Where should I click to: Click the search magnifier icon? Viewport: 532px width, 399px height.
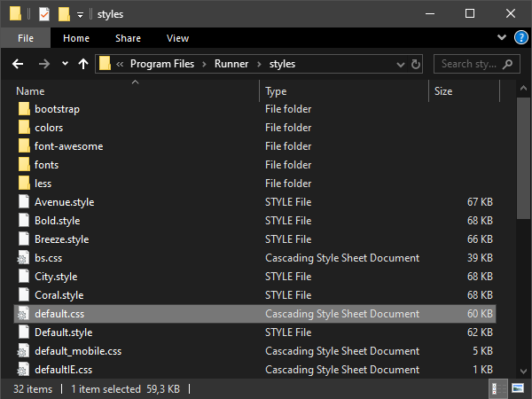click(x=507, y=64)
